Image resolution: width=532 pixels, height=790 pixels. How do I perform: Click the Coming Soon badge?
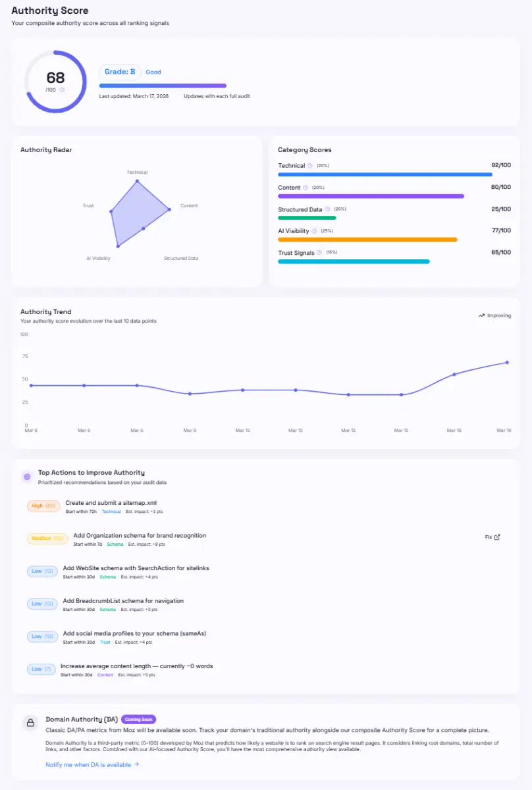pos(139,720)
